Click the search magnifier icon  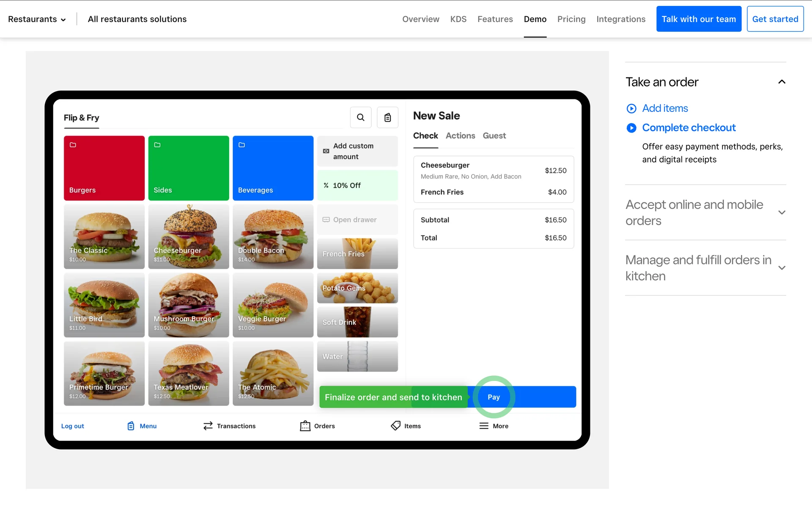[x=360, y=117]
